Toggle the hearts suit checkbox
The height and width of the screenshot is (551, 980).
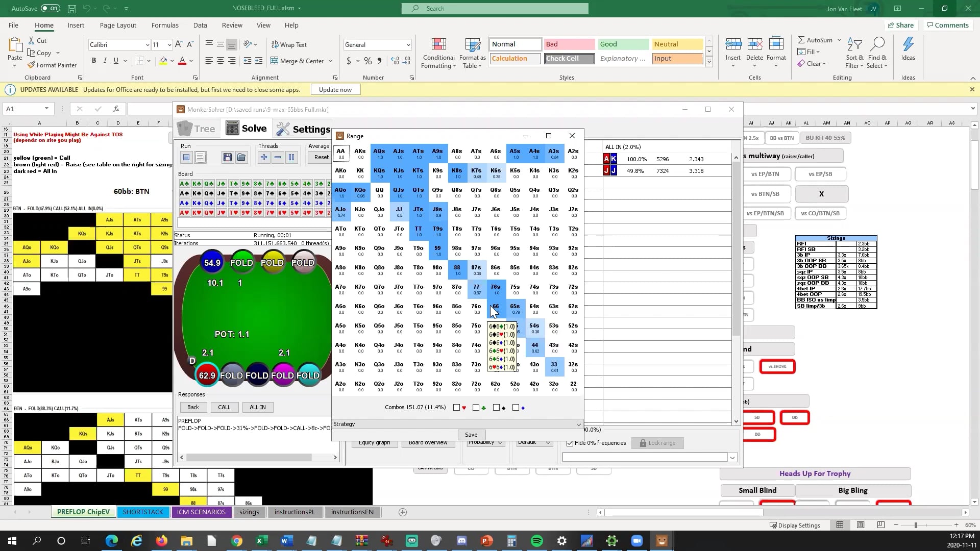pyautogui.click(x=456, y=408)
